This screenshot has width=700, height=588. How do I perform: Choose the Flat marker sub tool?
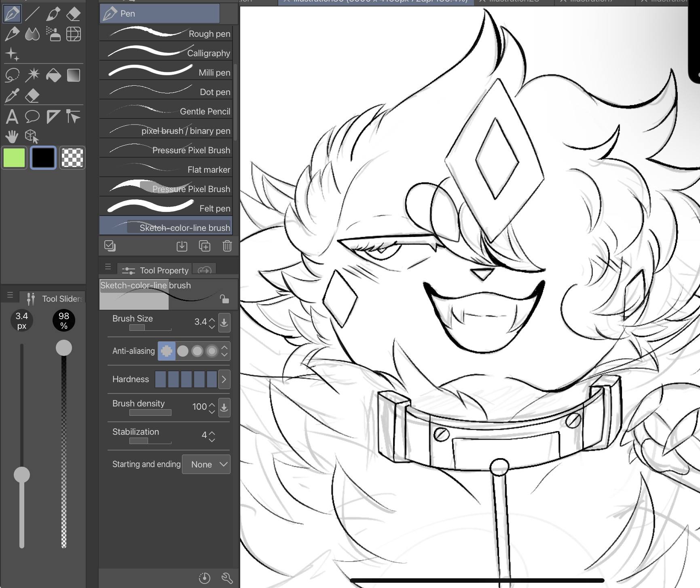coord(166,169)
